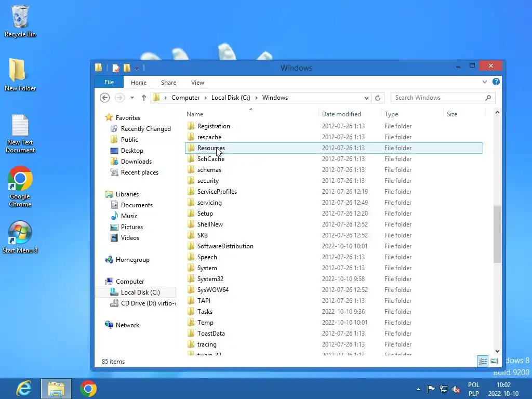This screenshot has width=532, height=399.
Task: Open the Home ribbon tab
Action: pos(138,83)
